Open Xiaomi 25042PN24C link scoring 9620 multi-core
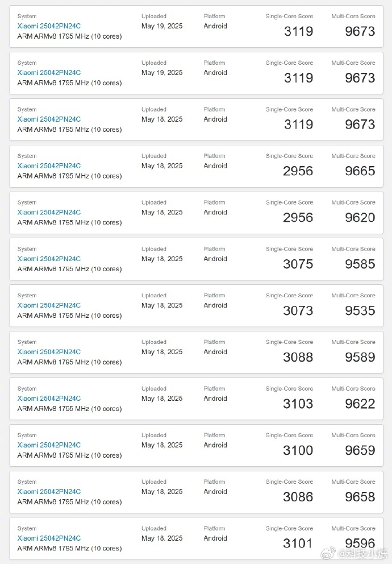 click(x=49, y=212)
